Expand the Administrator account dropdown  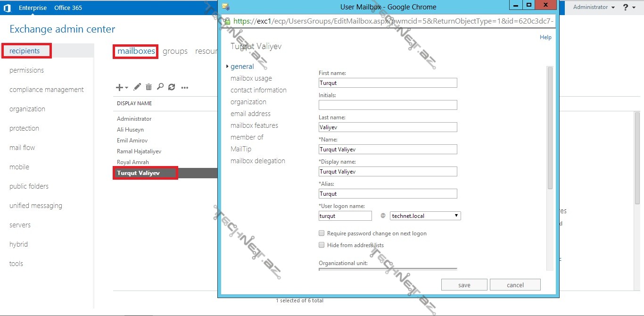[x=594, y=7]
